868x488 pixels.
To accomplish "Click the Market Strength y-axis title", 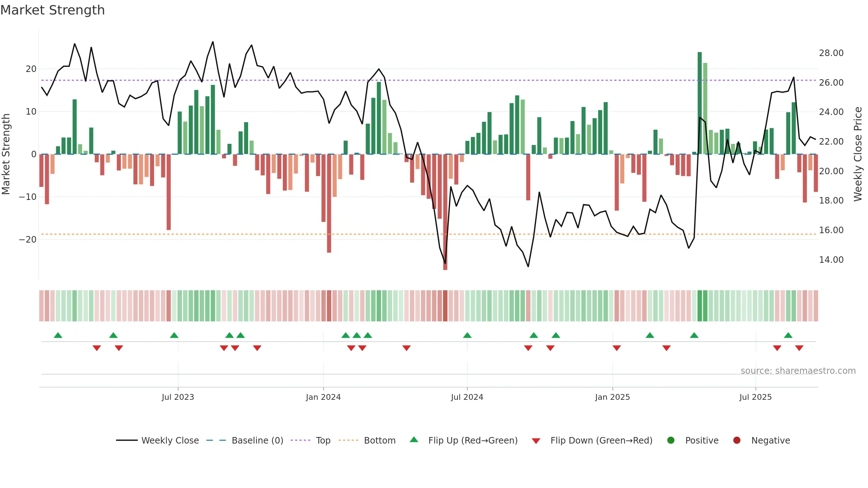I will tap(6, 154).
